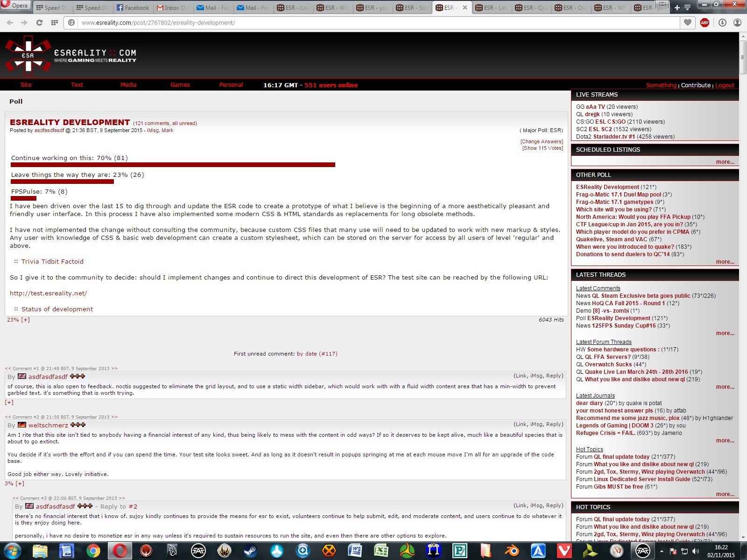The width and height of the screenshot is (747, 560).
Task: Launch Microsoft Excel from taskbar
Action: pos(381,551)
